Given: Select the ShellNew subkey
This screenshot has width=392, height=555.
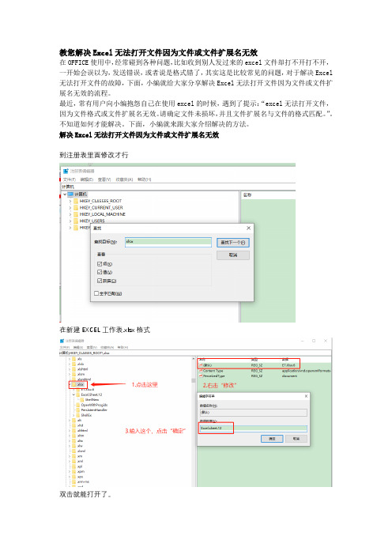Looking at the screenshot, I should (92, 399).
